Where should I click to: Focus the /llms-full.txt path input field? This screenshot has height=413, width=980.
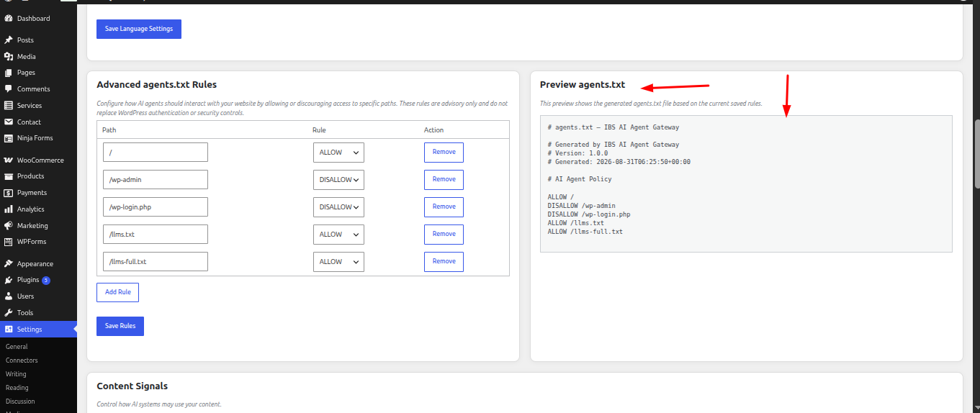point(156,262)
